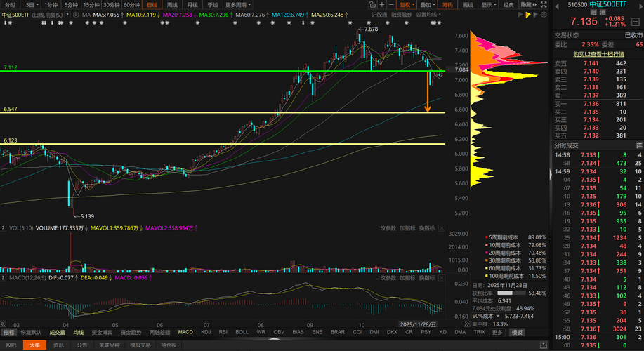Click the 更多 indicators button
The height and width of the screenshot is (351, 644).
[x=497, y=333]
